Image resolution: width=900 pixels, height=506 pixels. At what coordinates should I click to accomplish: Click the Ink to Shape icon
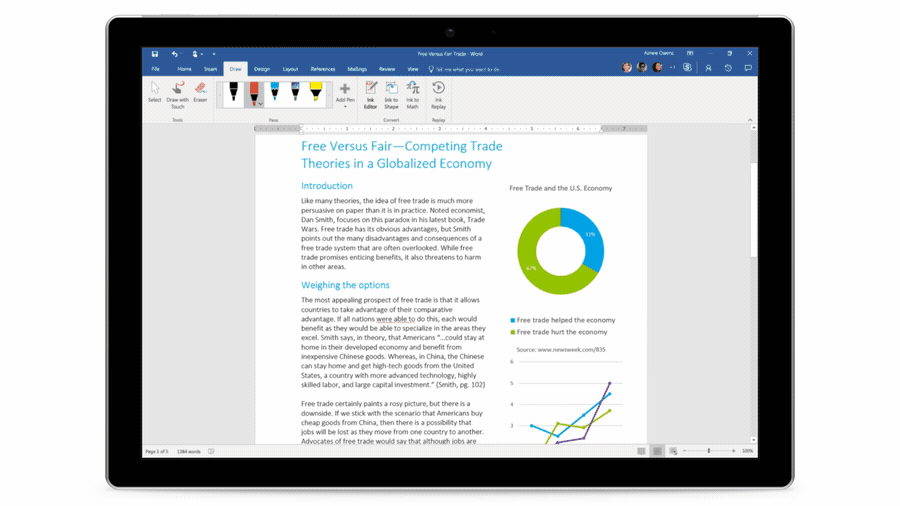391,95
